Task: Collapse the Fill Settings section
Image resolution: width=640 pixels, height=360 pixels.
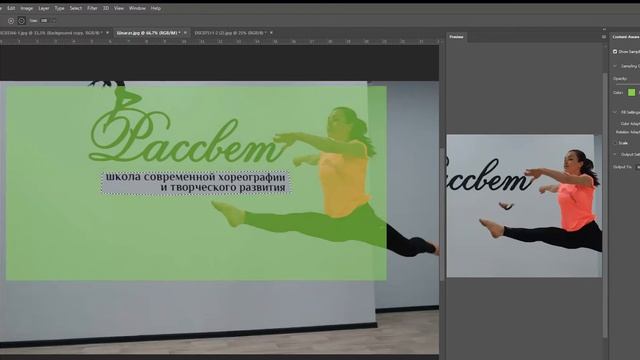Action: coord(615,112)
